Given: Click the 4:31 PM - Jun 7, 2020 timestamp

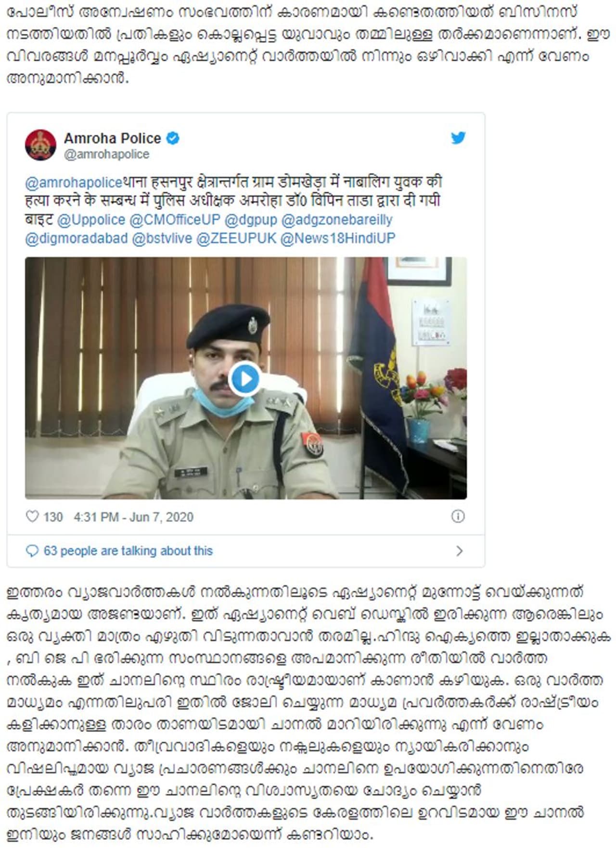Looking at the screenshot, I should point(133,517).
